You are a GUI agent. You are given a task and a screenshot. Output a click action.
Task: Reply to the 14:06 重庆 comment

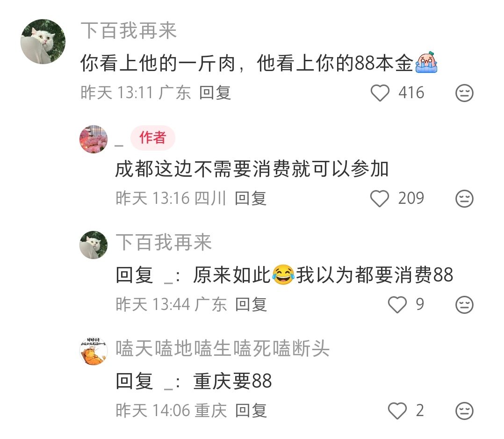click(251, 410)
